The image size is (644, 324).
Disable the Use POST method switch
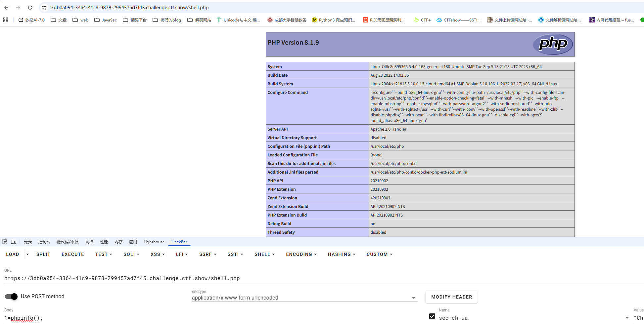(x=11, y=297)
